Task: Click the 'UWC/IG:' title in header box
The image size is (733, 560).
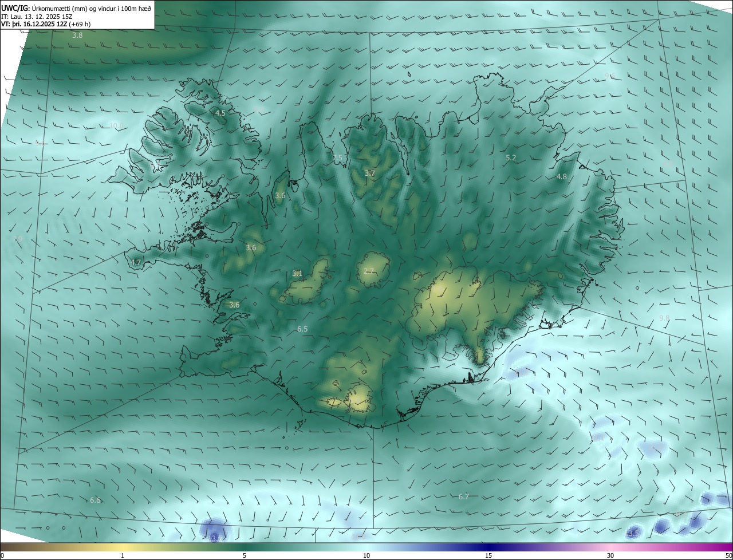Action: (15, 8)
